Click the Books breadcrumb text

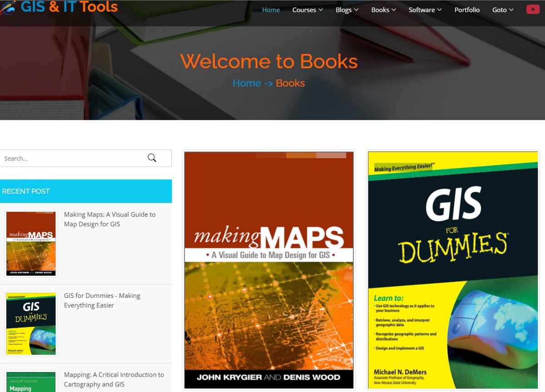[x=290, y=83]
